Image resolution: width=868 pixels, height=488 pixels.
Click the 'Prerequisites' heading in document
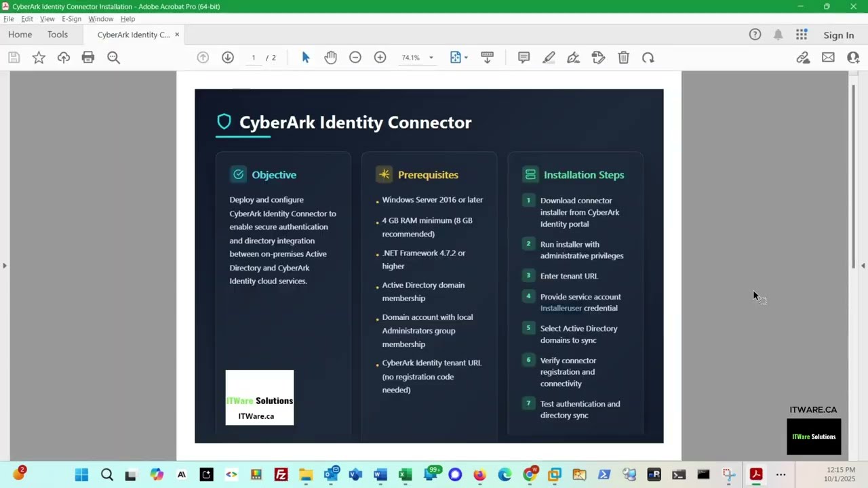(x=428, y=175)
